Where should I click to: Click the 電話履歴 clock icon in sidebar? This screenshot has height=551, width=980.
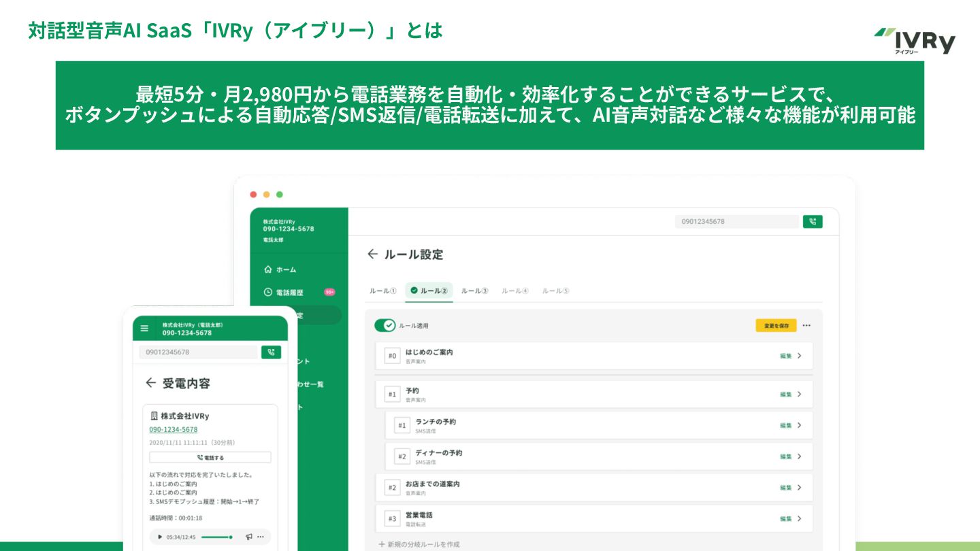tap(268, 293)
